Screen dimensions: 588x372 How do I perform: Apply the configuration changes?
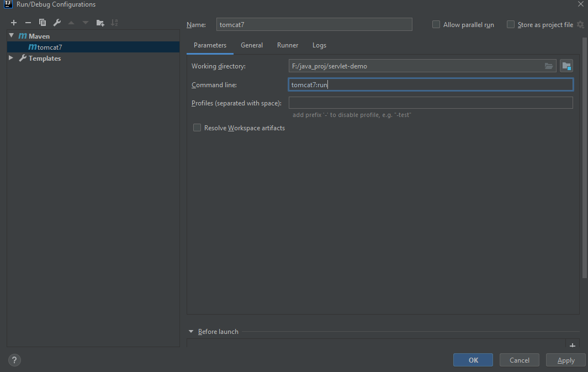tap(566, 360)
